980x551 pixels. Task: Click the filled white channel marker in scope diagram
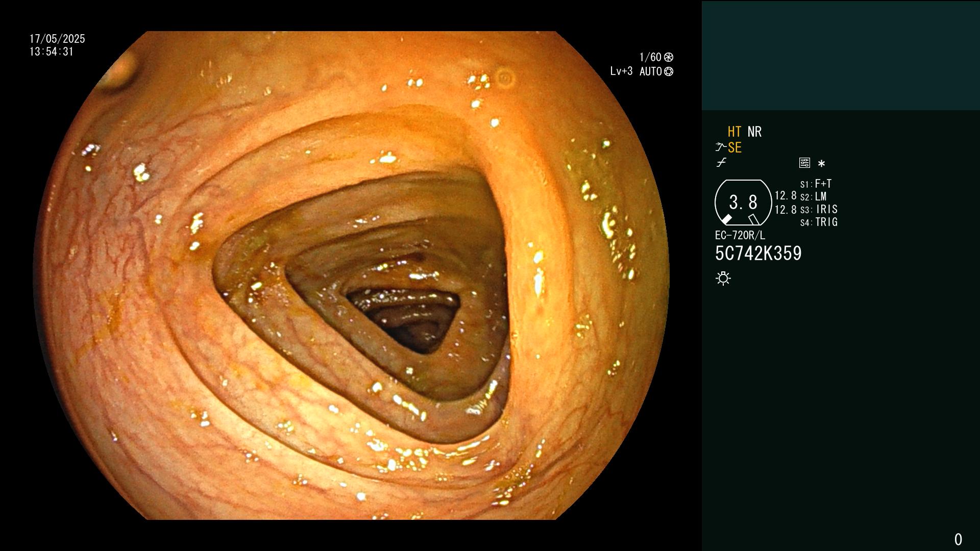pos(726,219)
